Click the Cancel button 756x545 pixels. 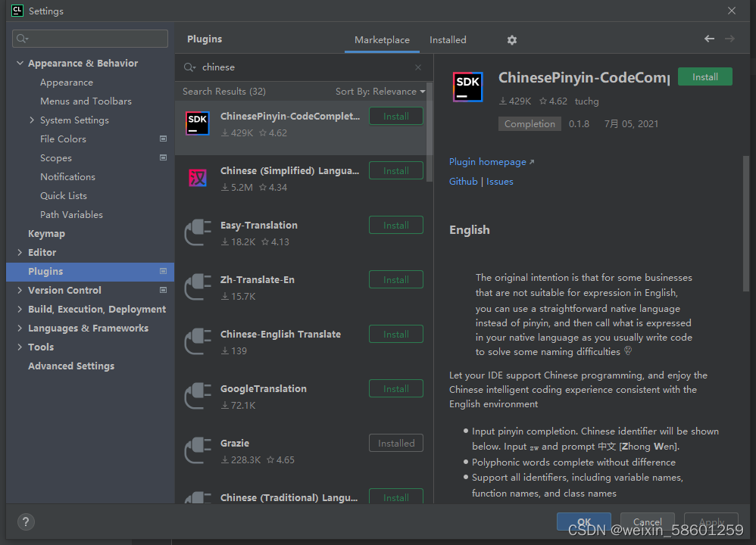tap(647, 522)
